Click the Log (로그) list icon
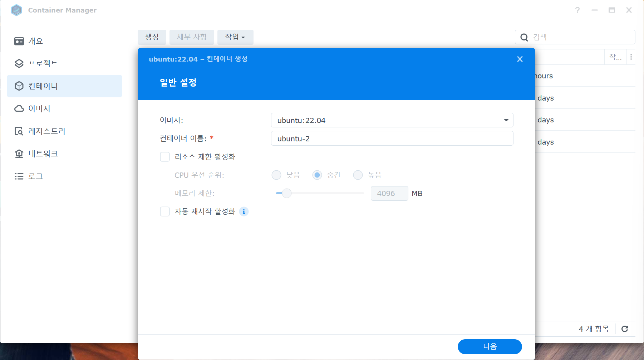Screen dimensions: 644x360 point(19,176)
